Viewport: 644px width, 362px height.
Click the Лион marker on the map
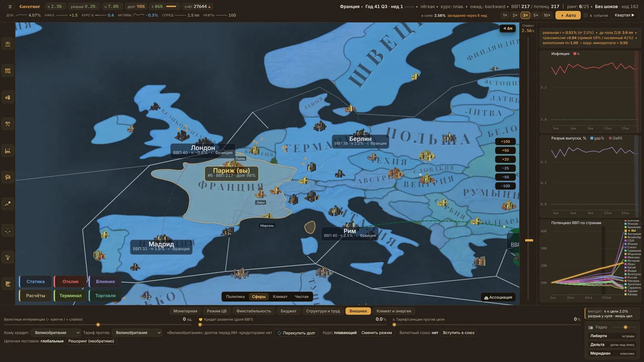(260, 202)
